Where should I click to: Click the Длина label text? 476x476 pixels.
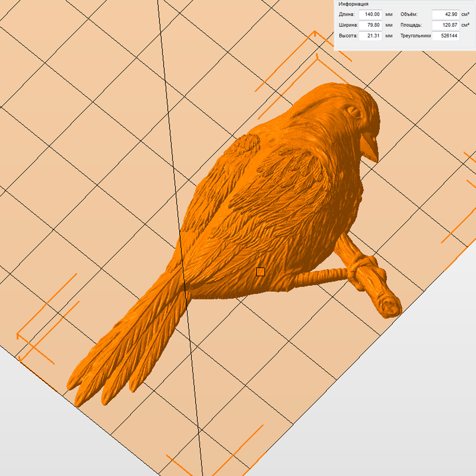pyautogui.click(x=347, y=14)
